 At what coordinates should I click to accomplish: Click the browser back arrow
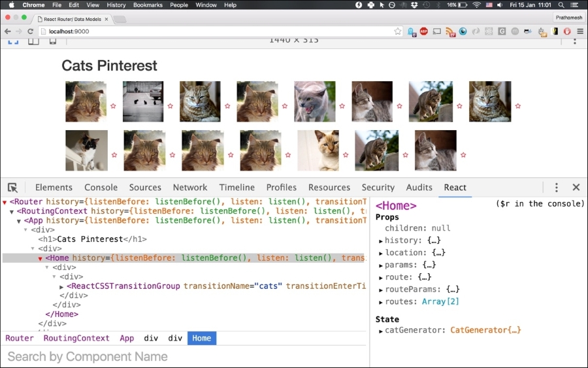[7, 31]
